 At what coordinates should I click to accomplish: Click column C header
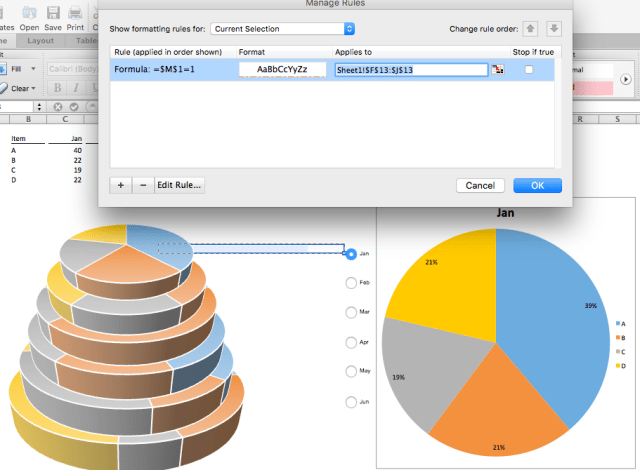tap(65, 119)
